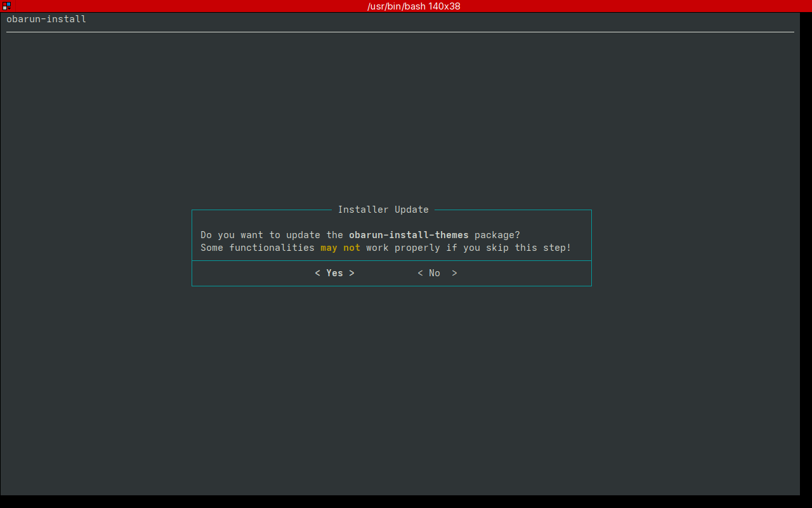The height and width of the screenshot is (508, 812).
Task: Click the /usr/bin/bash 140x38 title bar text
Action: coord(414,6)
